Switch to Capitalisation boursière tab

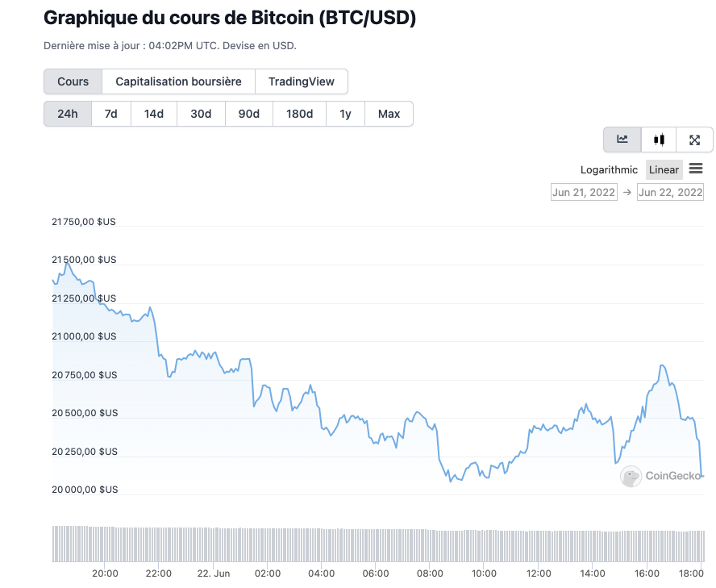[x=178, y=81]
